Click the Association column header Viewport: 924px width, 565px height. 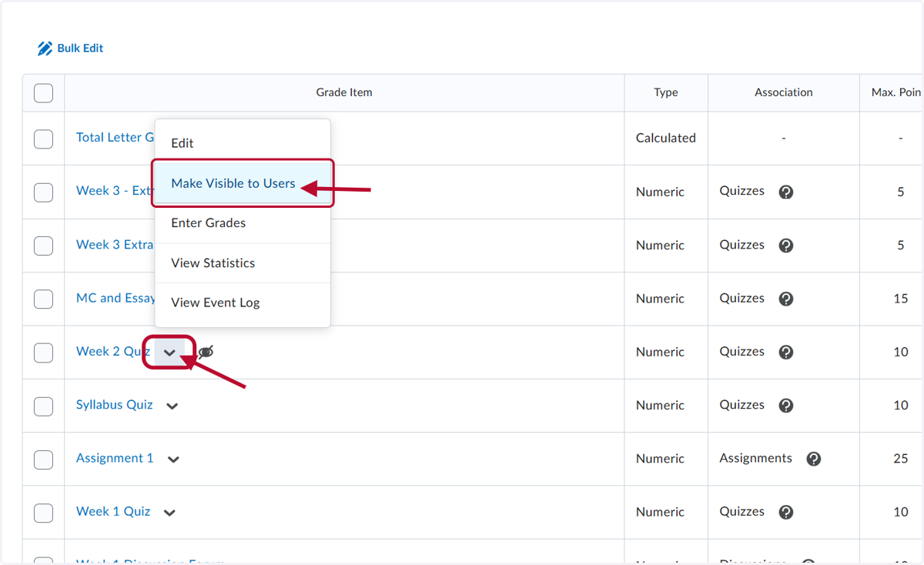(784, 92)
